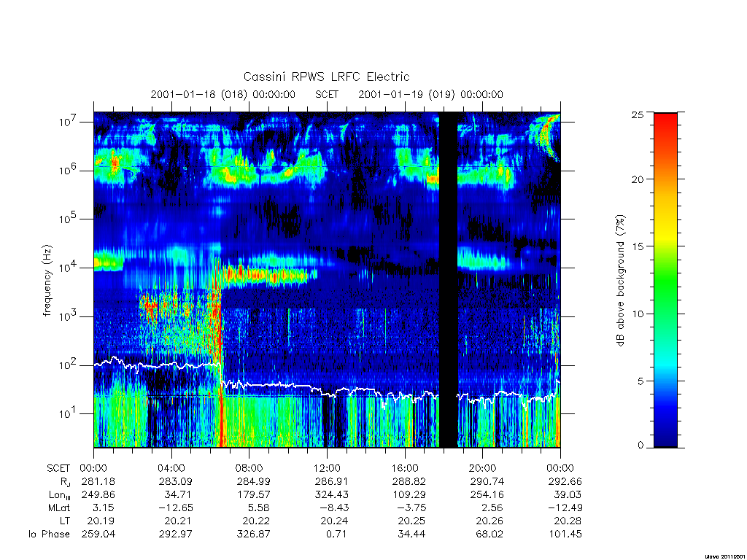Click the RJ value 290.74
Screen dimensions: 747x560
pos(487,481)
